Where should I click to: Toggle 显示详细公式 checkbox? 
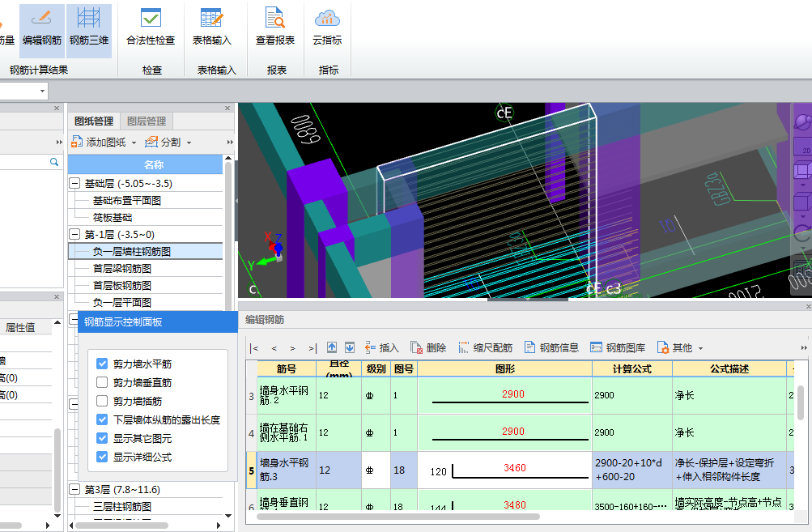[x=102, y=457]
